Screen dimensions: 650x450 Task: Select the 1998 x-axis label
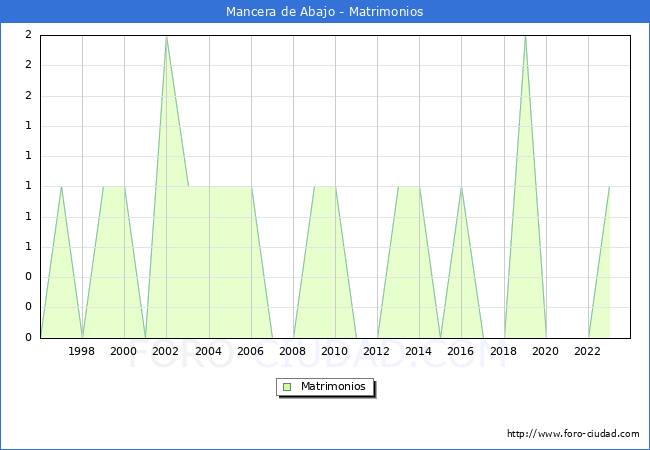[82, 351]
